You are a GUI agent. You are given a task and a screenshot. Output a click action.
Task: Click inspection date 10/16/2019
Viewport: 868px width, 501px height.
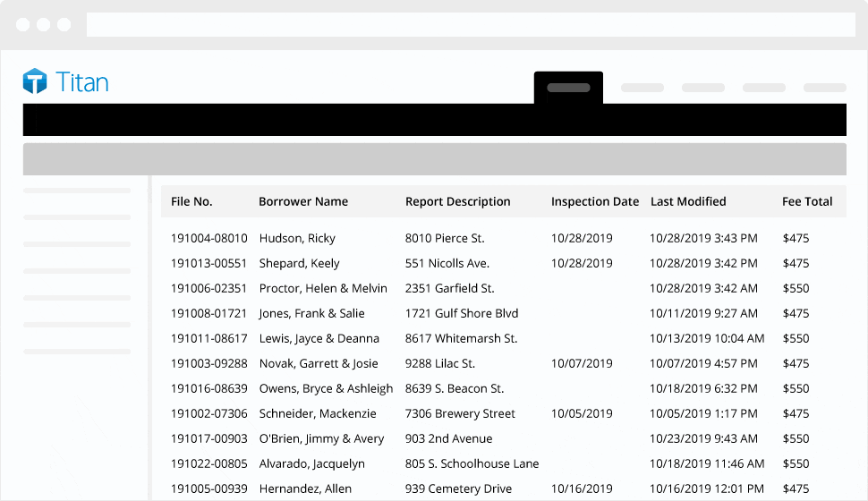pyautogui.click(x=582, y=488)
